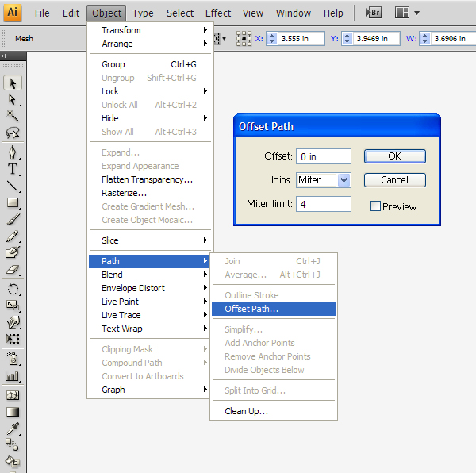Select the Column Graph tool

pos(13,376)
